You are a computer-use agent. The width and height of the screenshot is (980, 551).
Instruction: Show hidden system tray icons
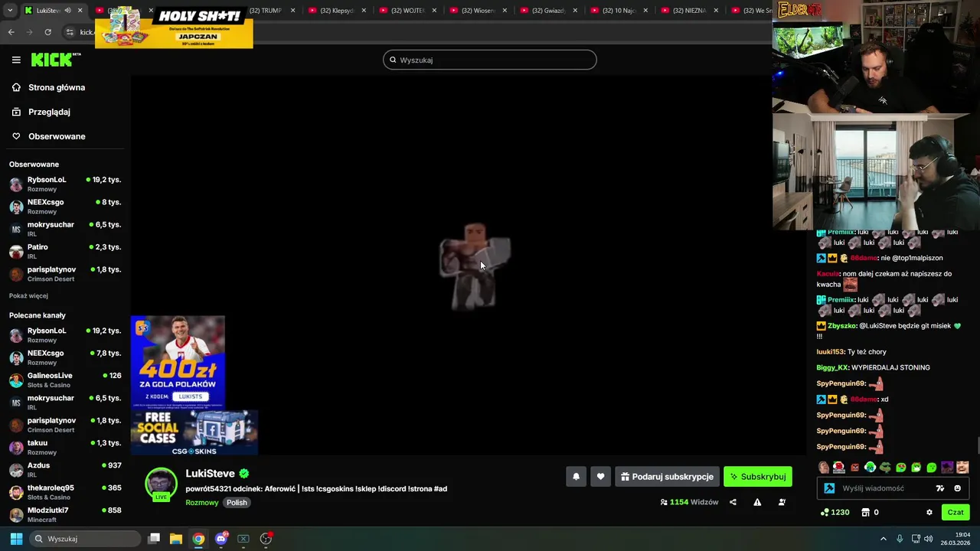click(x=883, y=539)
